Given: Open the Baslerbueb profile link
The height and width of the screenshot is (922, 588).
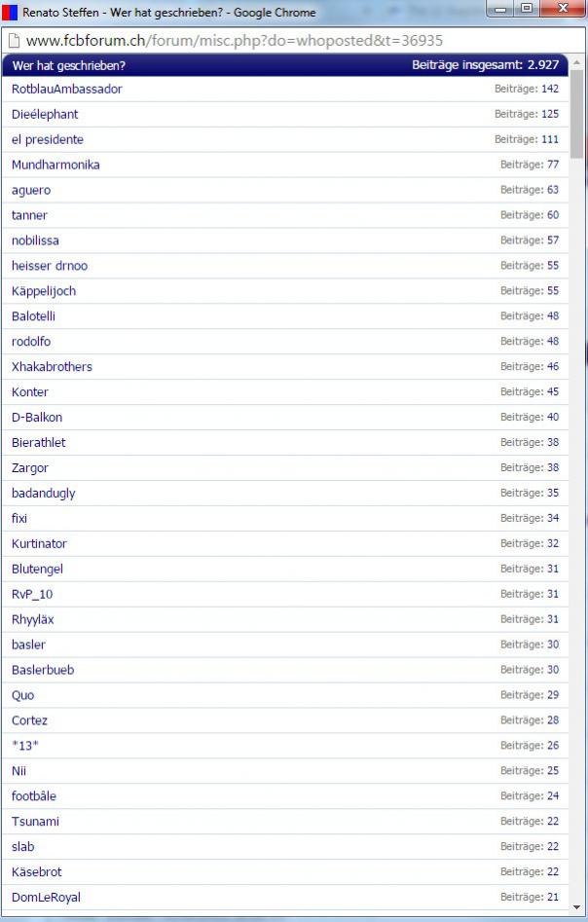Looking at the screenshot, I should pyautogui.click(x=43, y=670).
